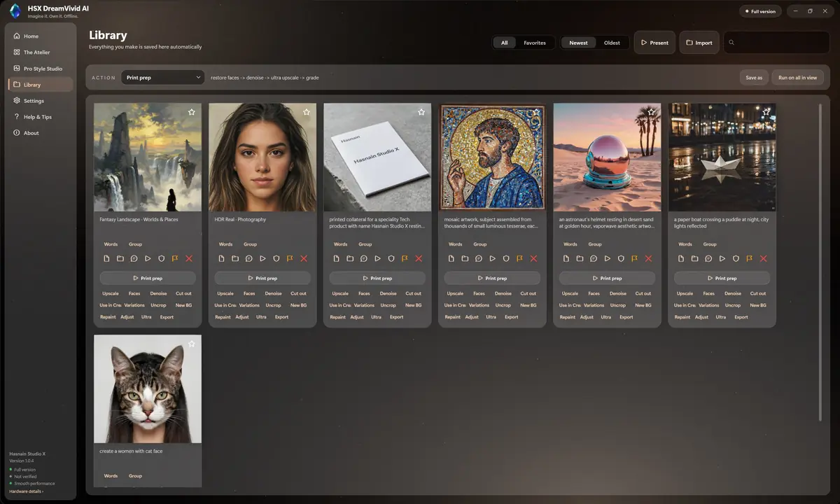Viewport: 840px width, 504px height.
Task: Click the folder icon on HDR Real card
Action: point(235,258)
